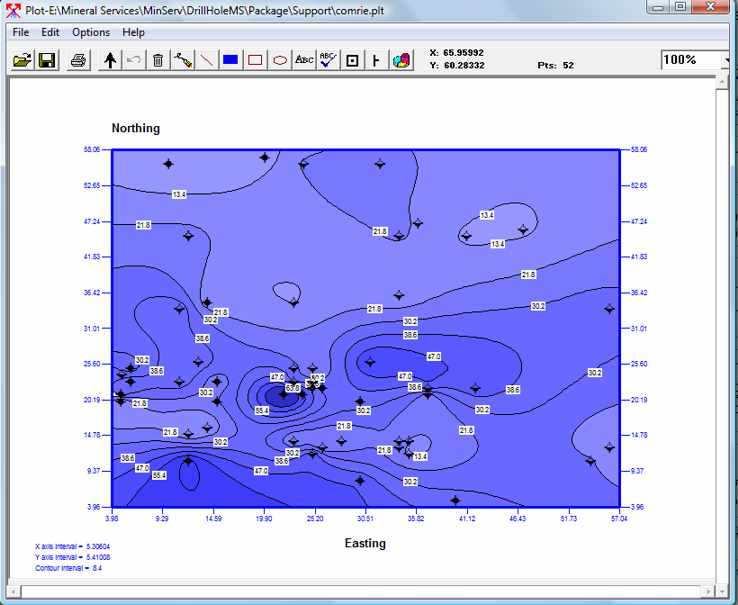738x605 pixels.
Task: Select the red rectangle outline tool
Action: [x=255, y=60]
